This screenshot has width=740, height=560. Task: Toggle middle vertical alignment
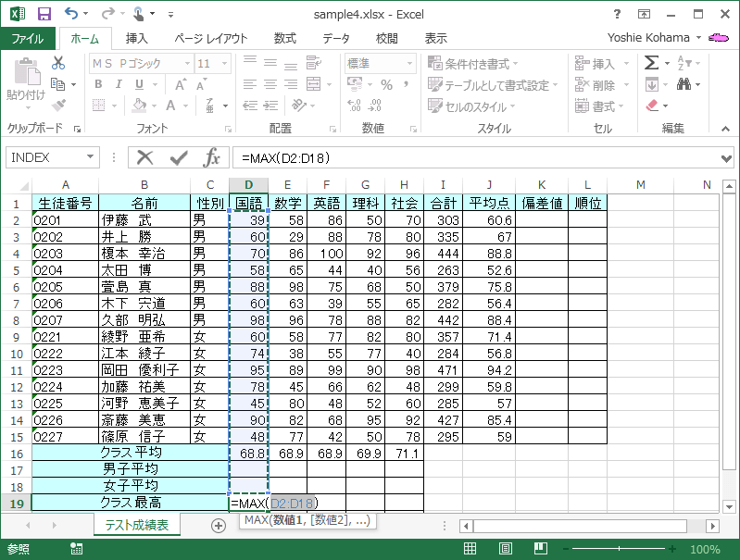click(270, 63)
